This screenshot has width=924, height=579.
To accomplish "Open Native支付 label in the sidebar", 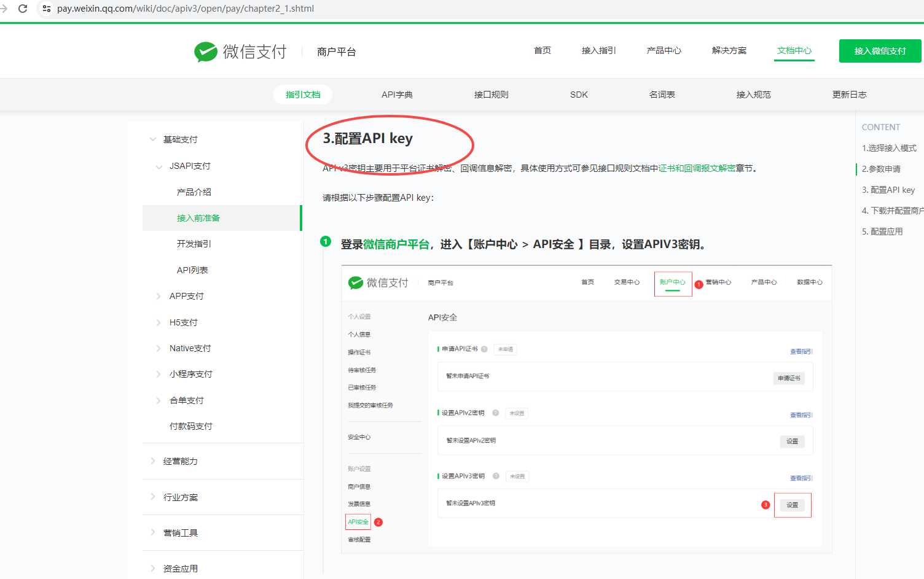I will 190,348.
